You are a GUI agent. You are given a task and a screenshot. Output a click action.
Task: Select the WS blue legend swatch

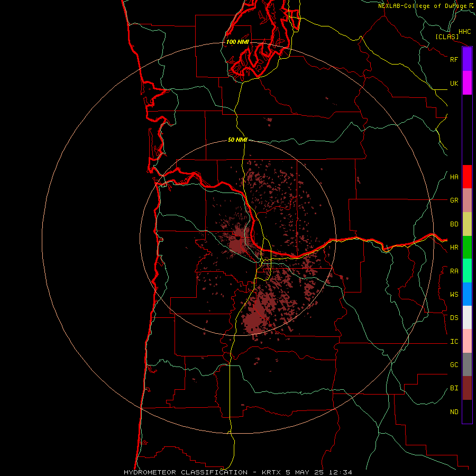pos(467,294)
